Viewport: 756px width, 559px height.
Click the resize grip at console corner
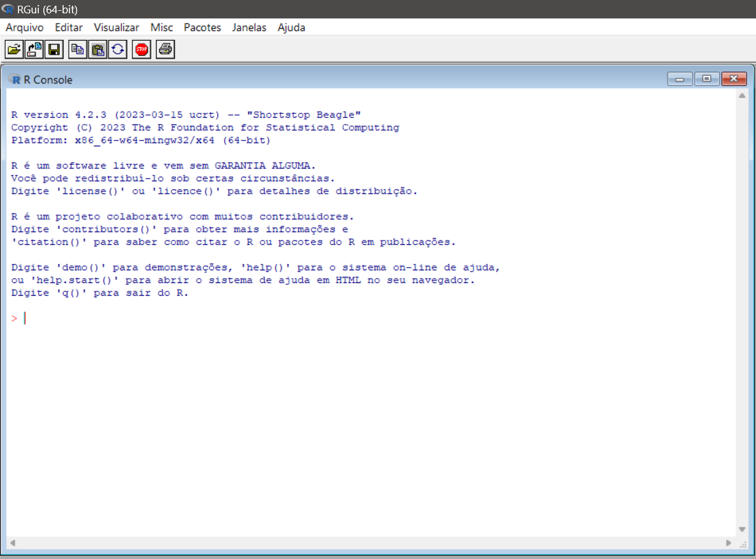(x=743, y=544)
